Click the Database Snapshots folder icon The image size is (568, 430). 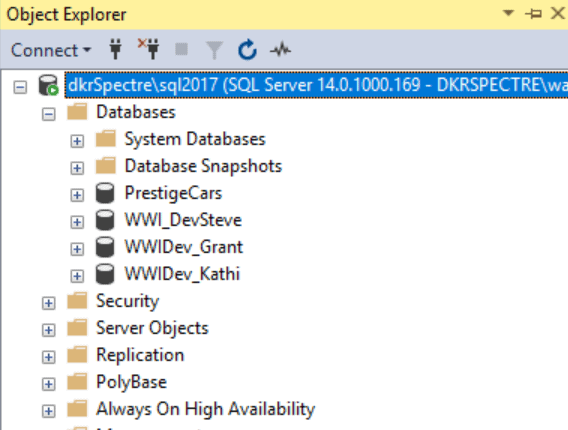click(x=106, y=166)
